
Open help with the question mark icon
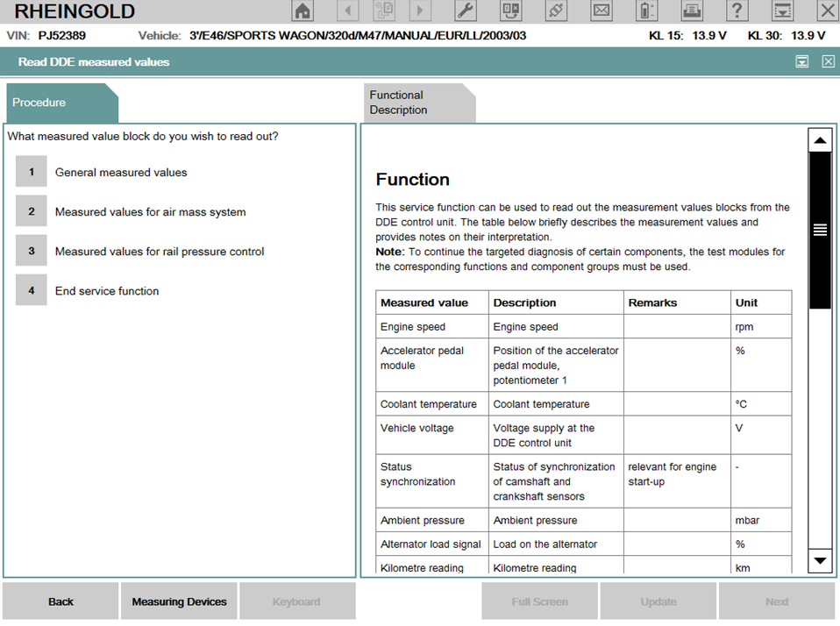(737, 11)
